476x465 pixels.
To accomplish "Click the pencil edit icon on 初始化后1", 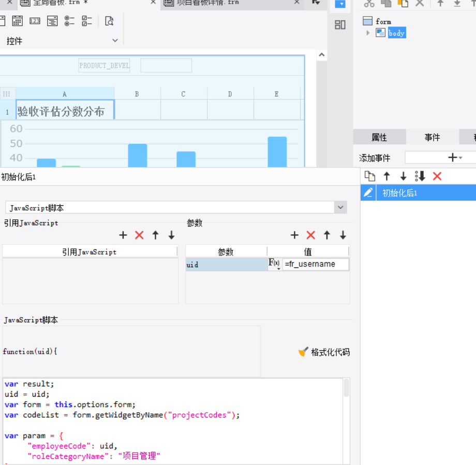I will pyautogui.click(x=368, y=192).
